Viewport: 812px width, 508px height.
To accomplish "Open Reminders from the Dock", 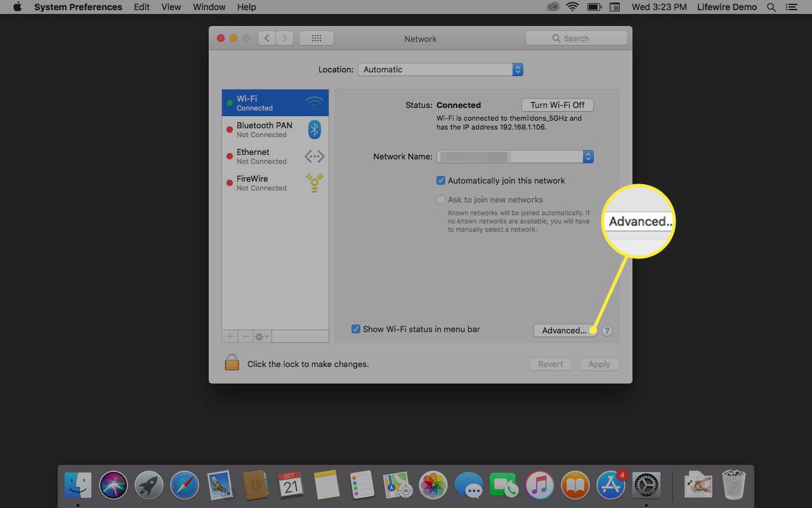I will point(362,486).
